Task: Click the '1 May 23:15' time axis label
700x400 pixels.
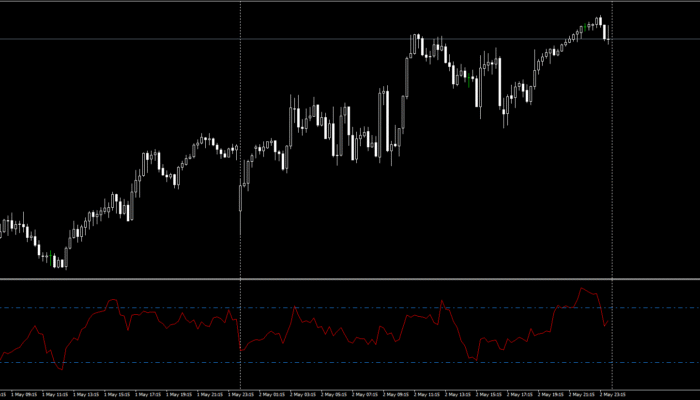Action: tap(241, 395)
